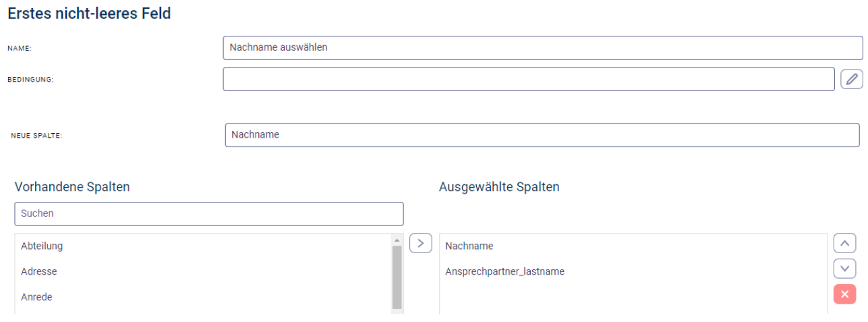
Task: Click the Suchen search box
Action: tap(208, 213)
